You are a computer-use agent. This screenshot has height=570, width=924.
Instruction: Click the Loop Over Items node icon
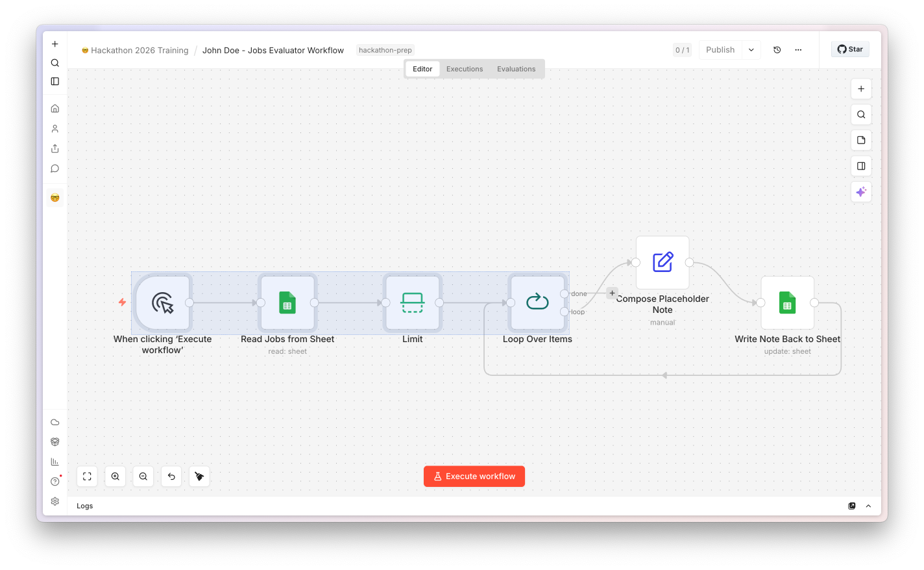point(537,302)
